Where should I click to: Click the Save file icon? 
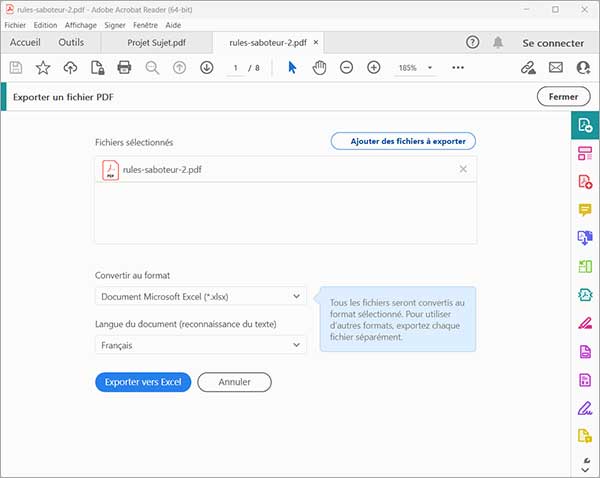(x=16, y=68)
